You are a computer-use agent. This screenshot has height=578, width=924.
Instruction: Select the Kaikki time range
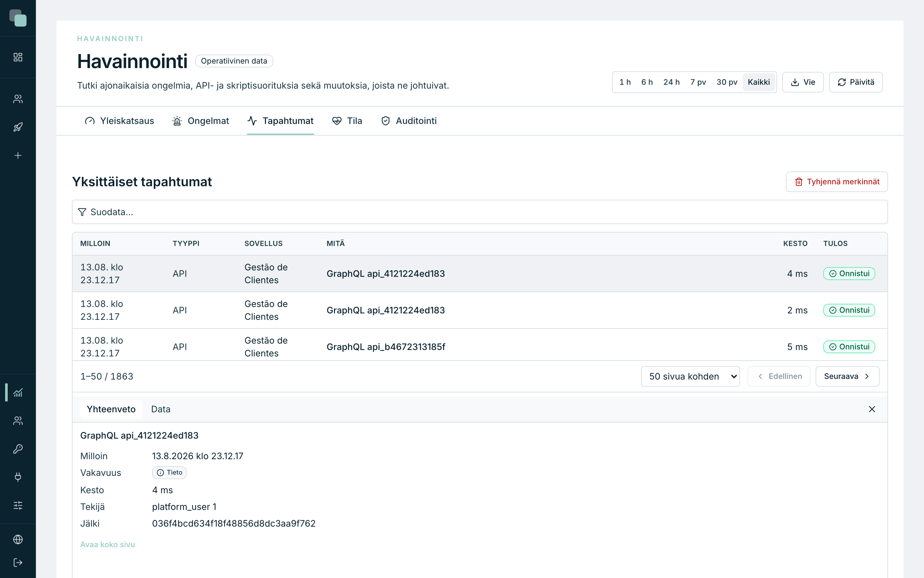pyautogui.click(x=759, y=82)
